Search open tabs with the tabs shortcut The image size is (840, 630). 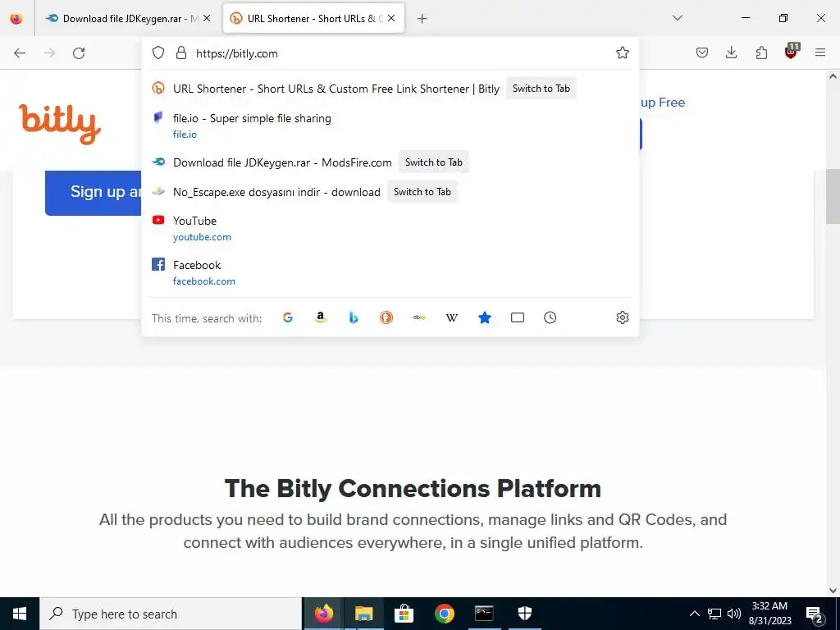click(x=518, y=317)
